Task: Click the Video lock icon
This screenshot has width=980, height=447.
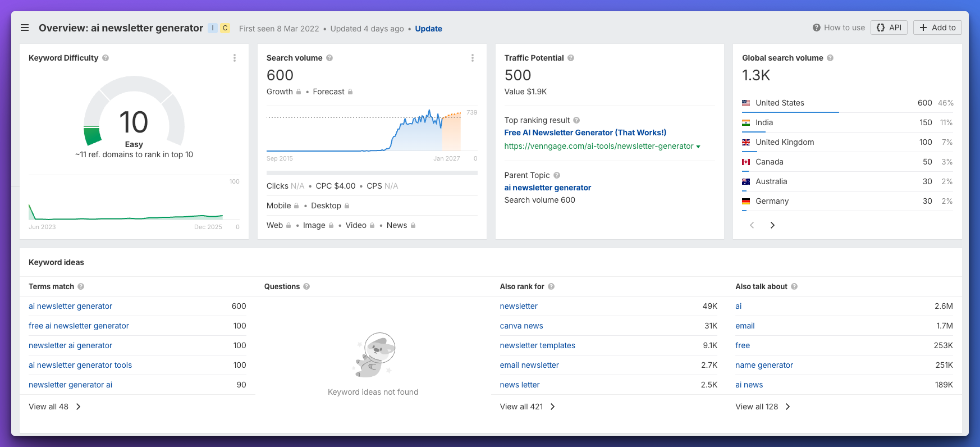Action: (372, 225)
